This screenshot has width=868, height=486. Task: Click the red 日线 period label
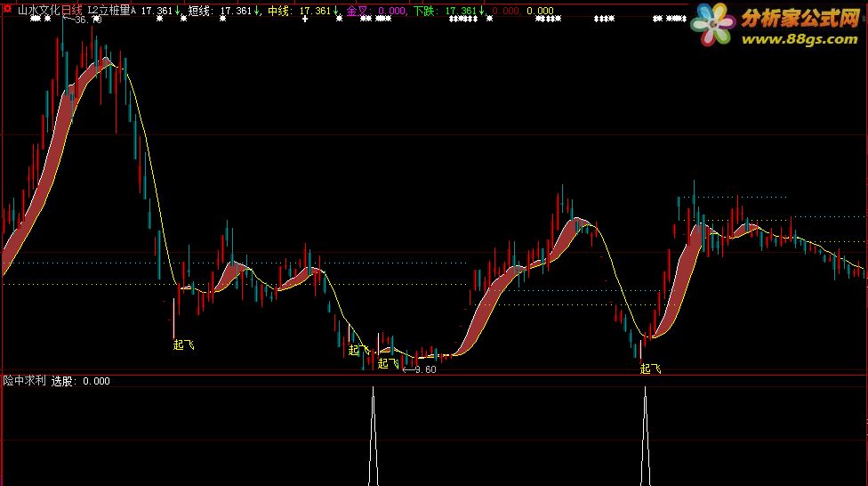pyautogui.click(x=72, y=11)
